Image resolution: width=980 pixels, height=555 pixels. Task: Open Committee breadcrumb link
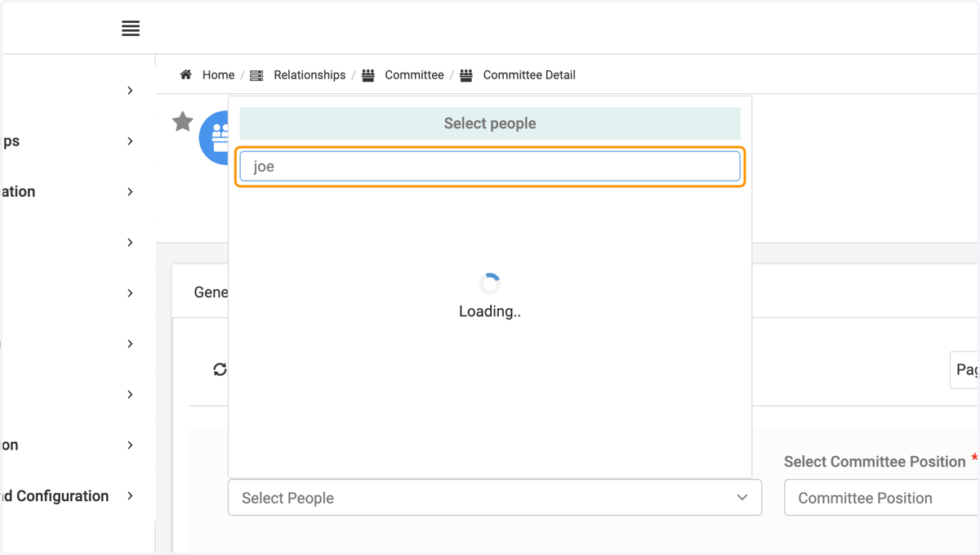tap(414, 74)
